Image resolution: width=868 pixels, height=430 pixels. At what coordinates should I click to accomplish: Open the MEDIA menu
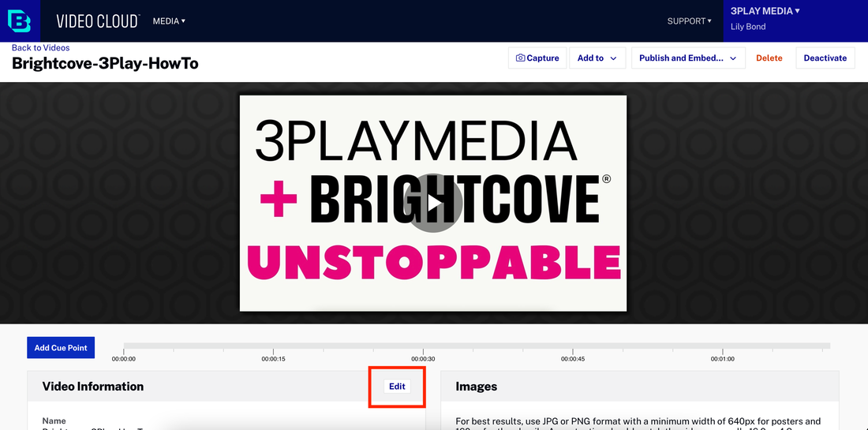169,21
